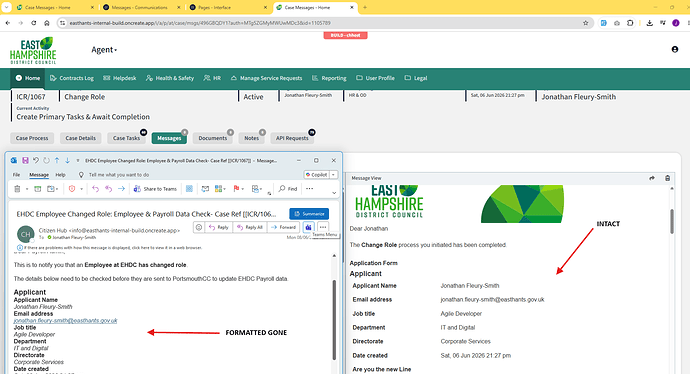Open Health & Safety navigation item
This screenshot has height=374, width=690.
[170, 78]
